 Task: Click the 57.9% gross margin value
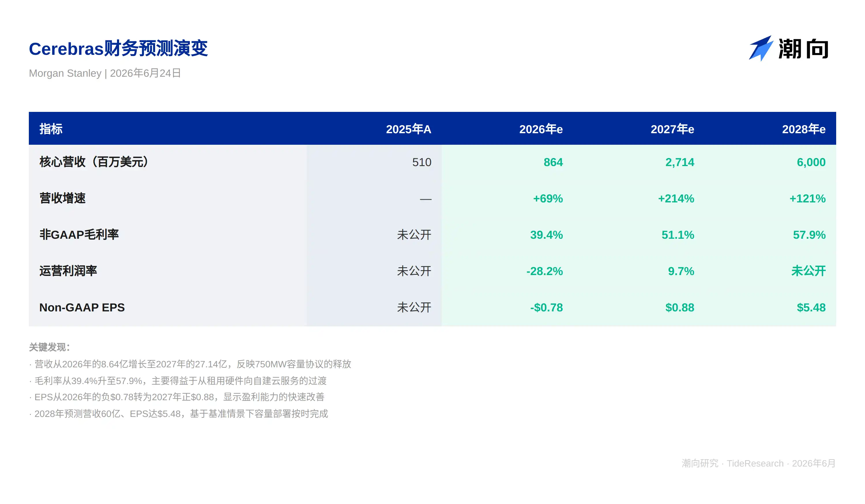coord(809,235)
